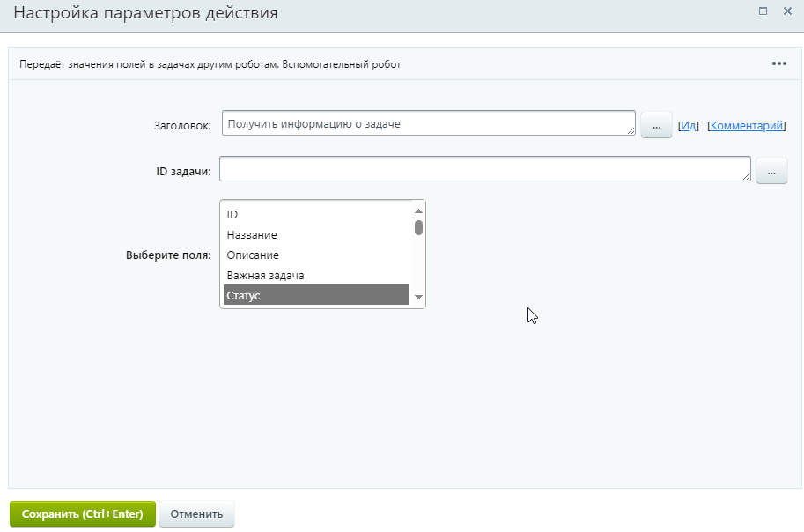
Task: Click the Отменить button
Action: (x=196, y=514)
